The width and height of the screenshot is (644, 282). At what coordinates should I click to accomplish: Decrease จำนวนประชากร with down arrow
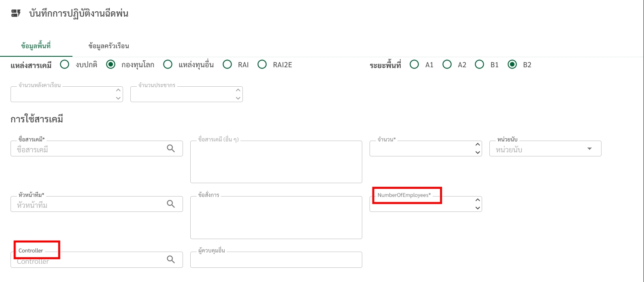tap(238, 98)
